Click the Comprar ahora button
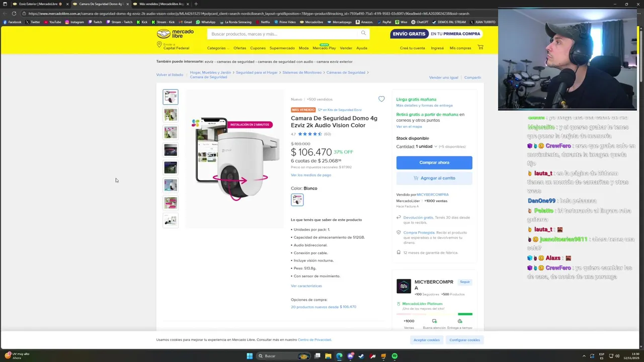Image resolution: width=644 pixels, height=362 pixels. [x=434, y=162]
